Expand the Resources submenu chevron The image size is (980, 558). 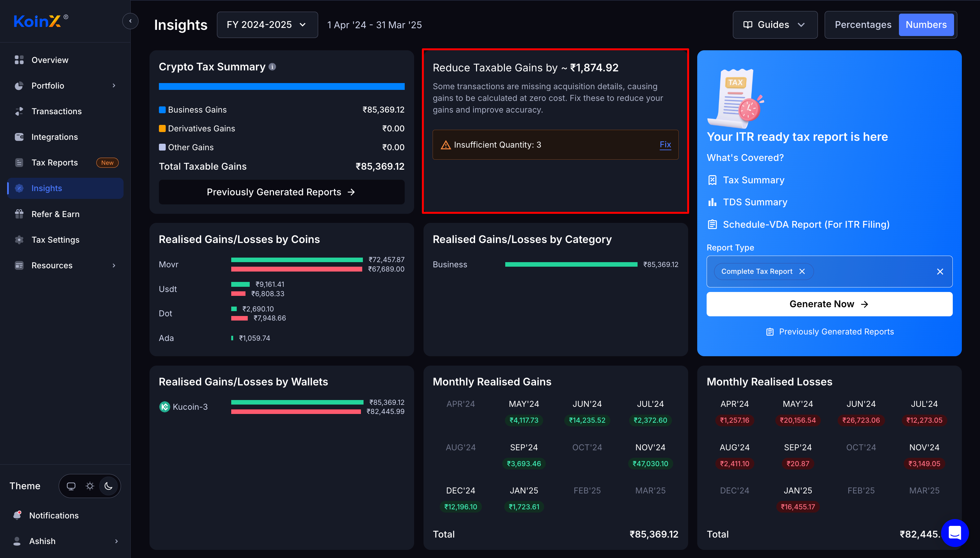pos(114,265)
